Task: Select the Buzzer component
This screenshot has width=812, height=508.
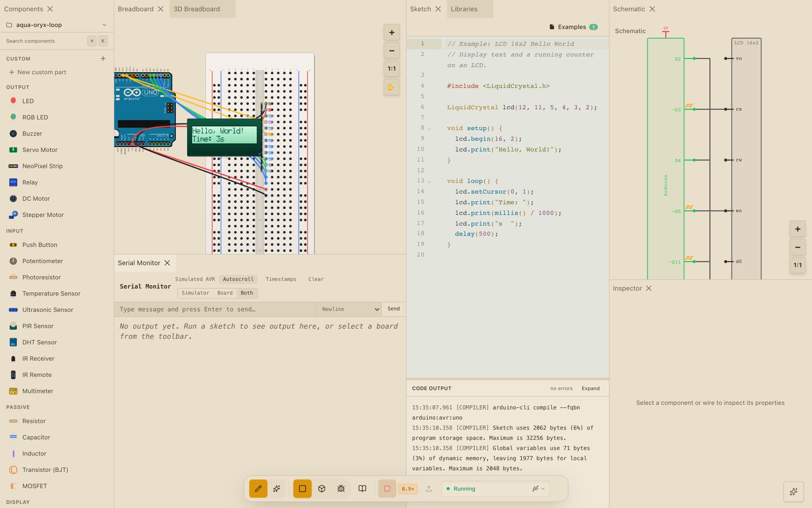Action: (57, 133)
